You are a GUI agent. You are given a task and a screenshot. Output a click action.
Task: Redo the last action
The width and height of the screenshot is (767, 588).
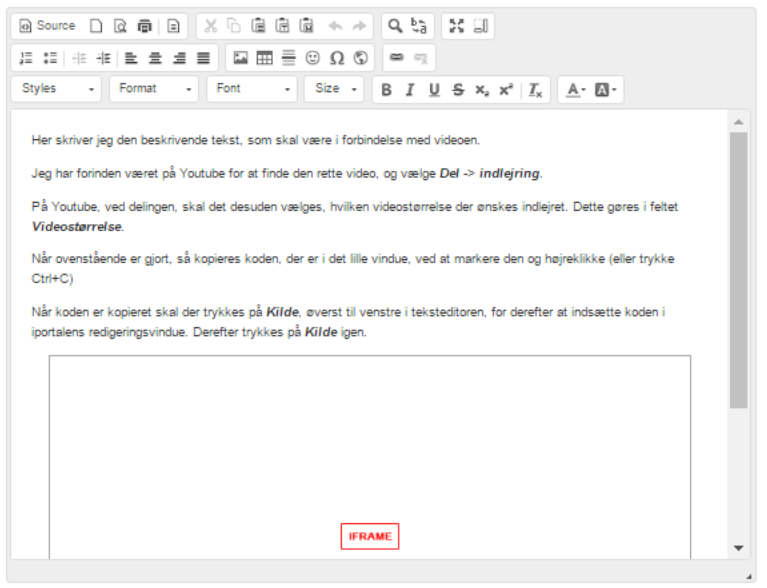click(359, 25)
